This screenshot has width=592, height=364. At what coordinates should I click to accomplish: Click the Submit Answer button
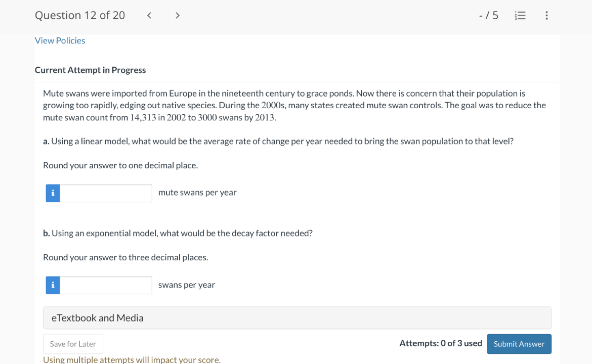[519, 344]
